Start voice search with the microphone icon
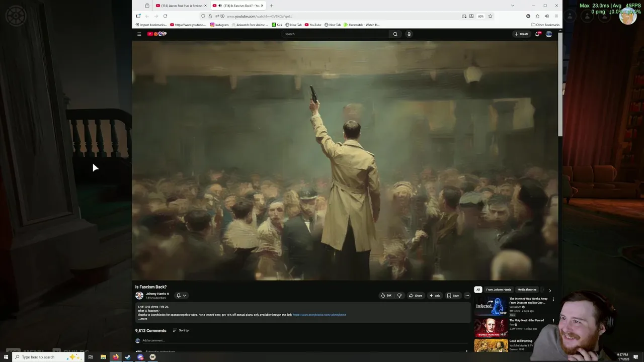The width and height of the screenshot is (644, 362). click(409, 34)
